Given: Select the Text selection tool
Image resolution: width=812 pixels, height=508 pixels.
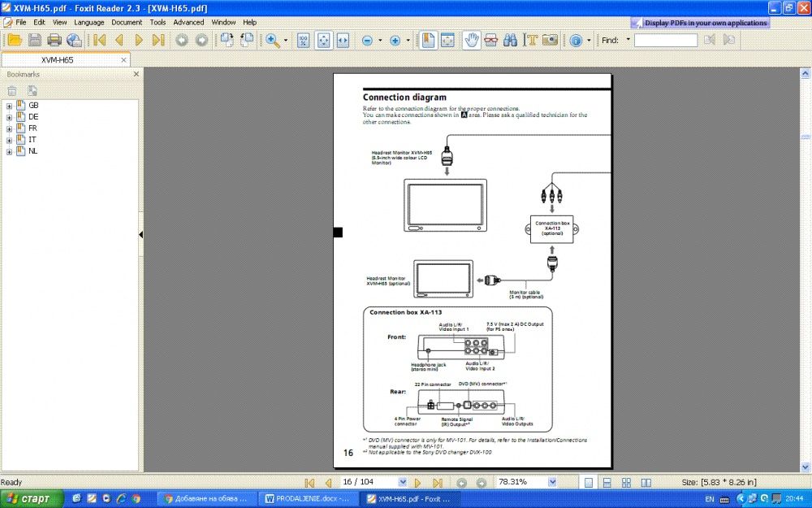Looking at the screenshot, I should click(530, 40).
